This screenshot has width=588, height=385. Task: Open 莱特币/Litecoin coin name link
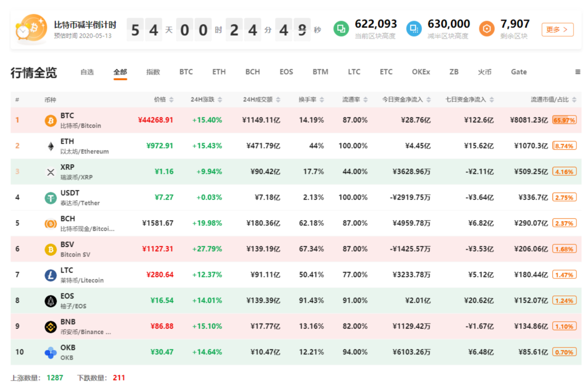coord(82,280)
